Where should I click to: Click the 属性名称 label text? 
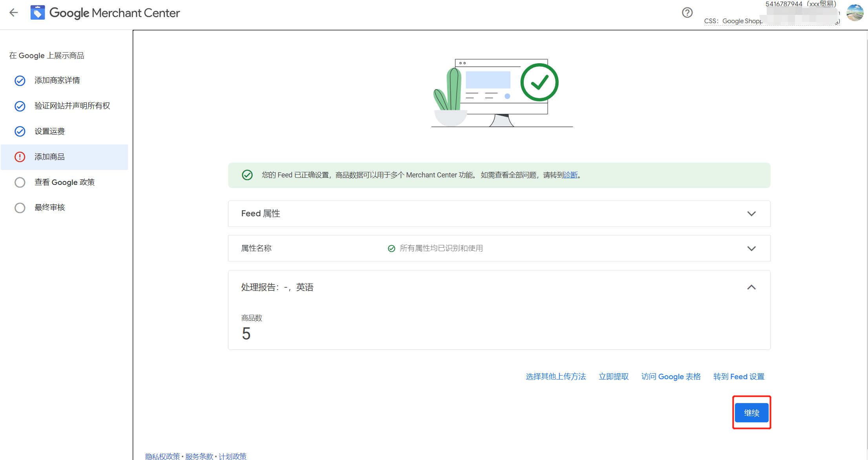tap(256, 248)
